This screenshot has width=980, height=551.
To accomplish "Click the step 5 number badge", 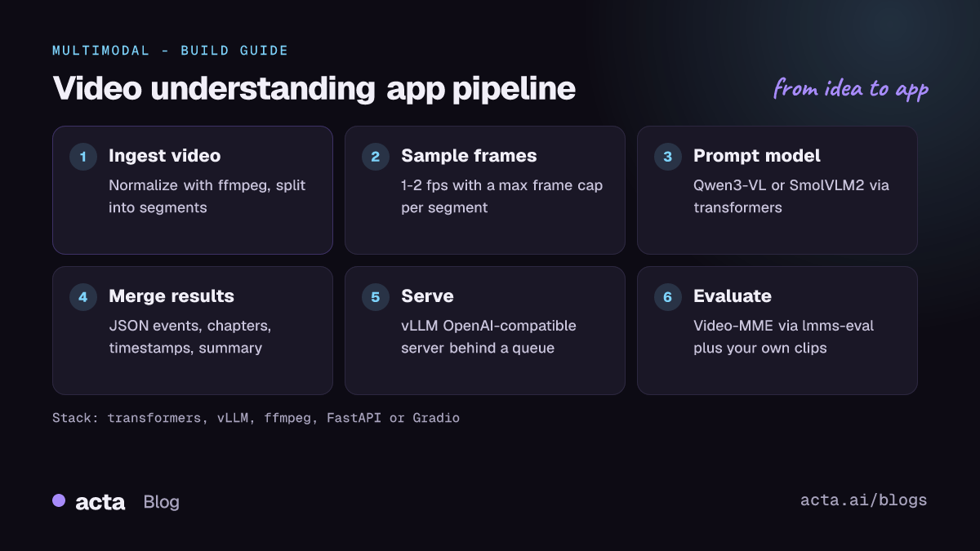I will pos(376,297).
